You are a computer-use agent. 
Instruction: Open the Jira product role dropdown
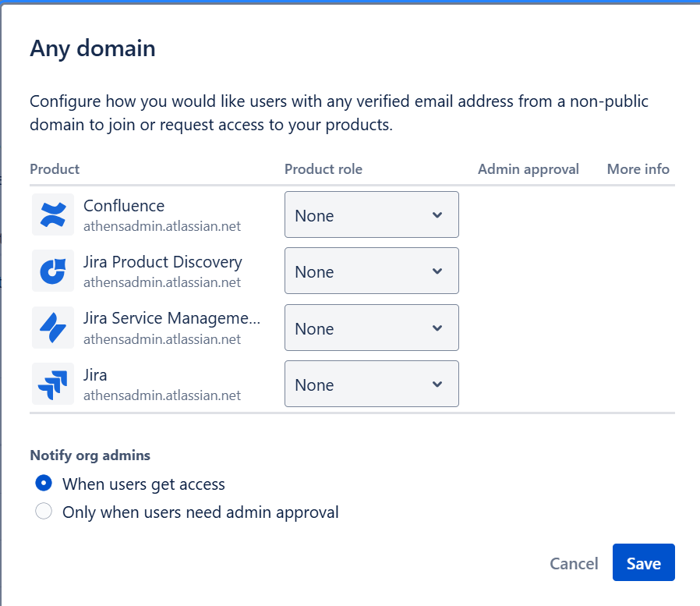371,384
